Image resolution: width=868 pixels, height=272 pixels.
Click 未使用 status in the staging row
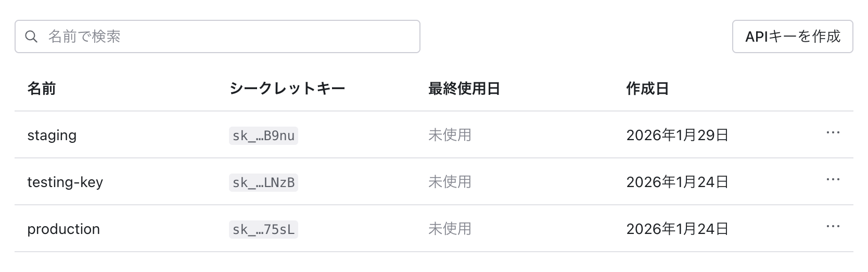click(450, 135)
